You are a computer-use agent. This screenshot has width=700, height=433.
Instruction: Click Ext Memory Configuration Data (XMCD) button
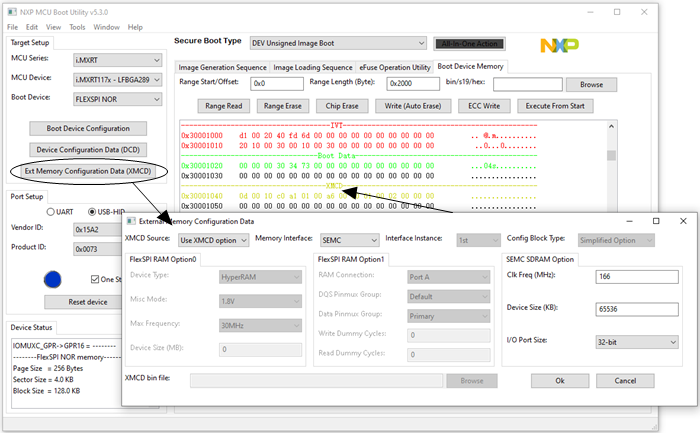(88, 171)
